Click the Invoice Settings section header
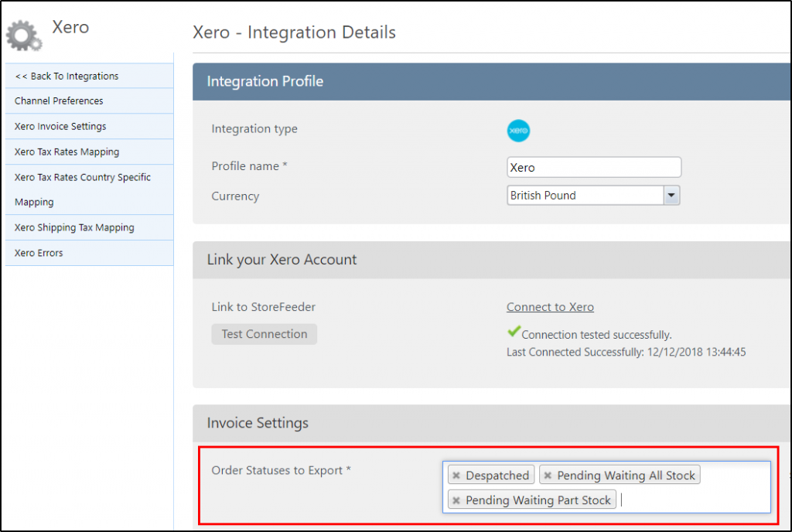The image size is (792, 532). [491, 424]
